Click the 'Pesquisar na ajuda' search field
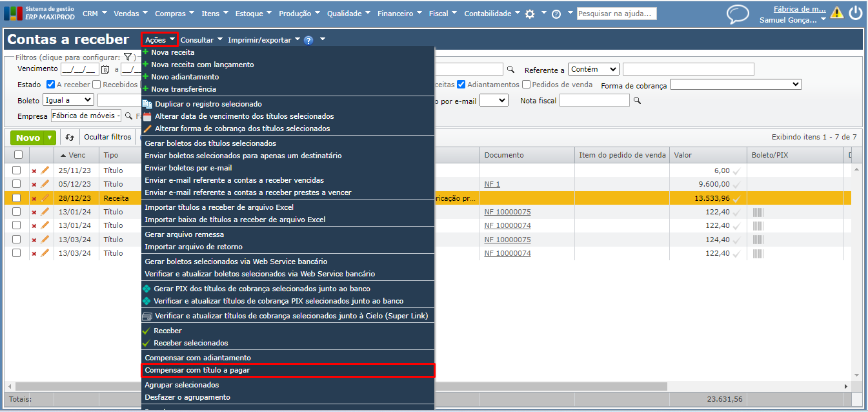868x412 pixels. (x=616, y=14)
